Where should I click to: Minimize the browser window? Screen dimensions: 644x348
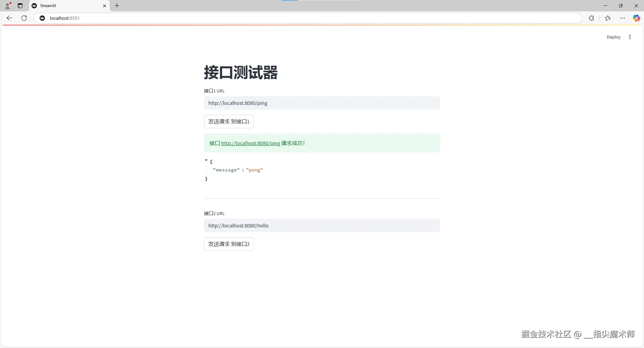pos(605,6)
